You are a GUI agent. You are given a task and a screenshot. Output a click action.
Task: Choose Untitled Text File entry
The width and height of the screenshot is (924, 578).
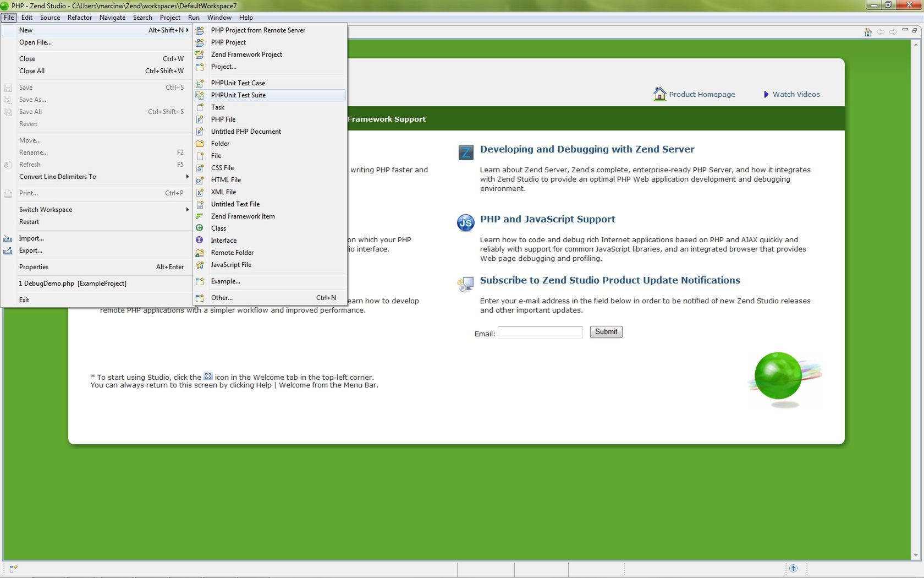tap(269, 204)
